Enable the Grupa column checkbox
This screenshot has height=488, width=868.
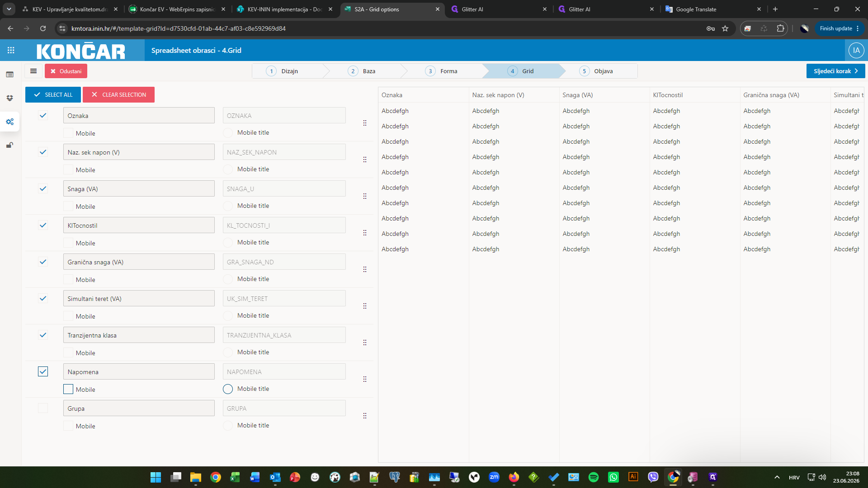[43, 408]
